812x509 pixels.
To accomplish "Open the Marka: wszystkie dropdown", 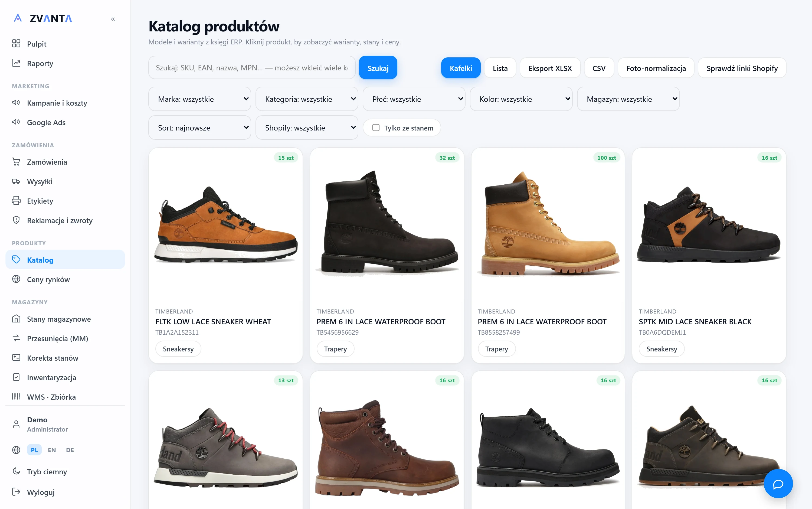I will click(x=199, y=99).
